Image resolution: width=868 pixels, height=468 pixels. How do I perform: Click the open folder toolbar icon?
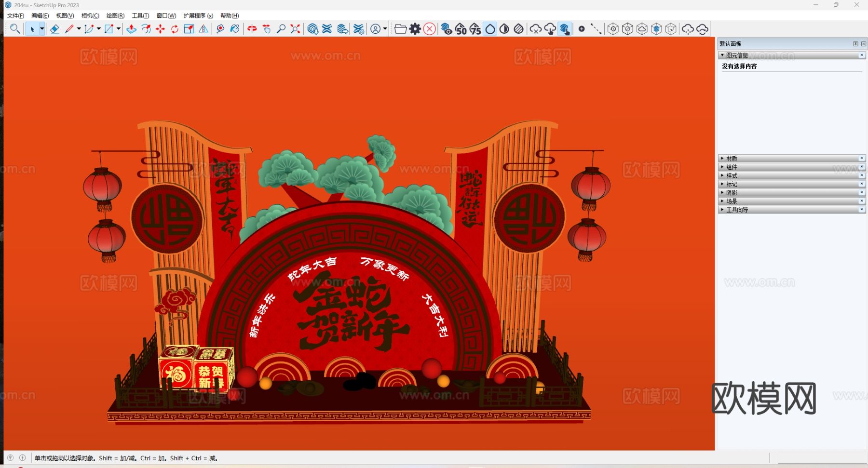click(400, 29)
